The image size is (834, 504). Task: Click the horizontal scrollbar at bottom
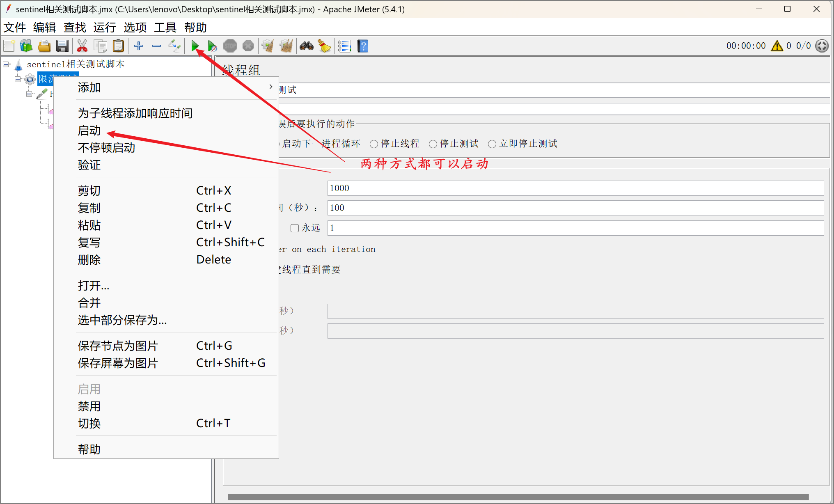tap(518, 497)
